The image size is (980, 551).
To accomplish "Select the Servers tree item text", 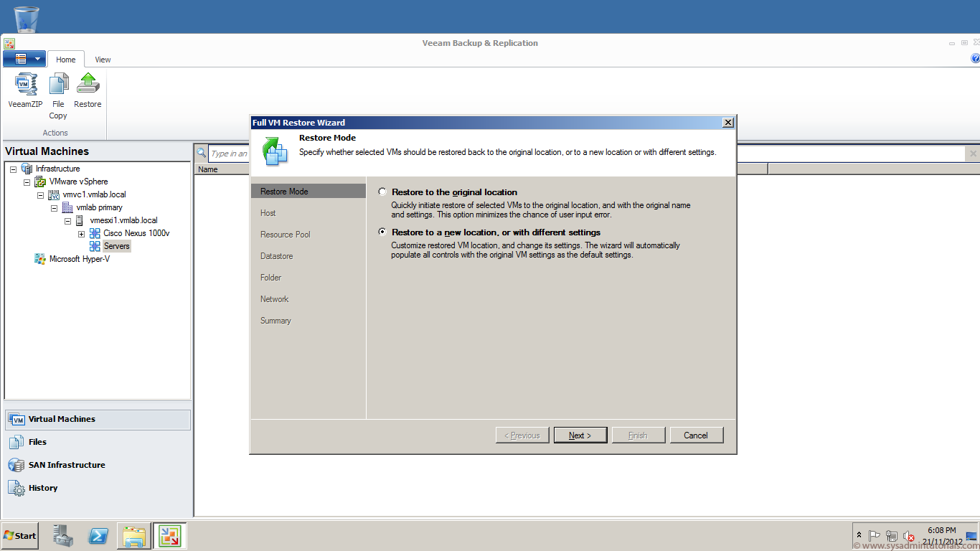I will click(117, 246).
